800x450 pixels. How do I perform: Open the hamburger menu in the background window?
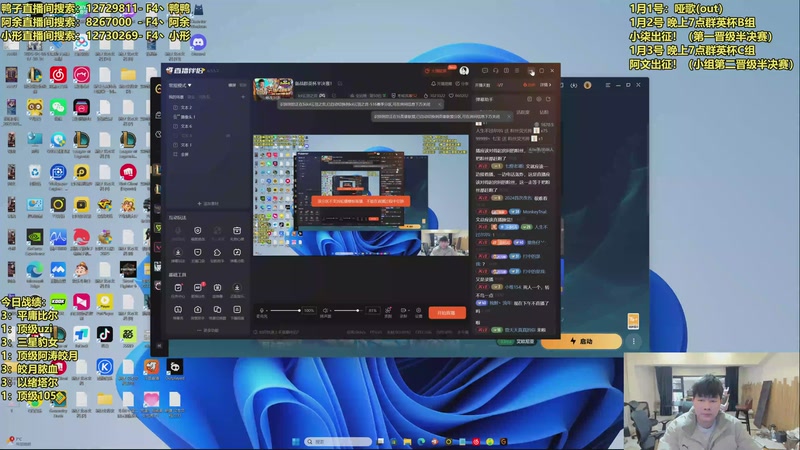[x=608, y=85]
